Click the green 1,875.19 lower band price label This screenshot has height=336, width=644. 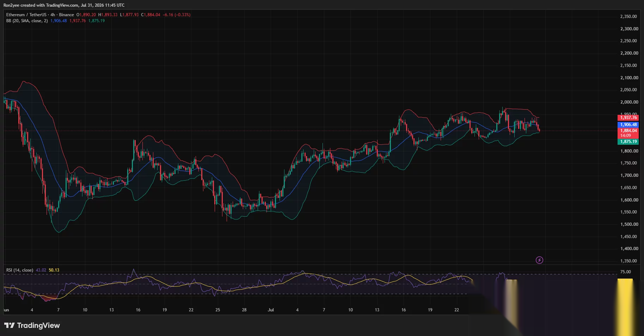click(x=628, y=142)
